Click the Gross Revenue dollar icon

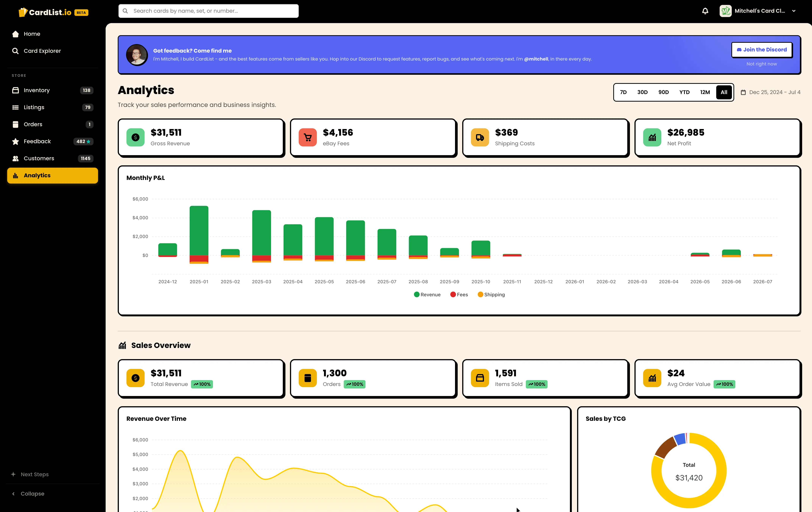tap(136, 137)
